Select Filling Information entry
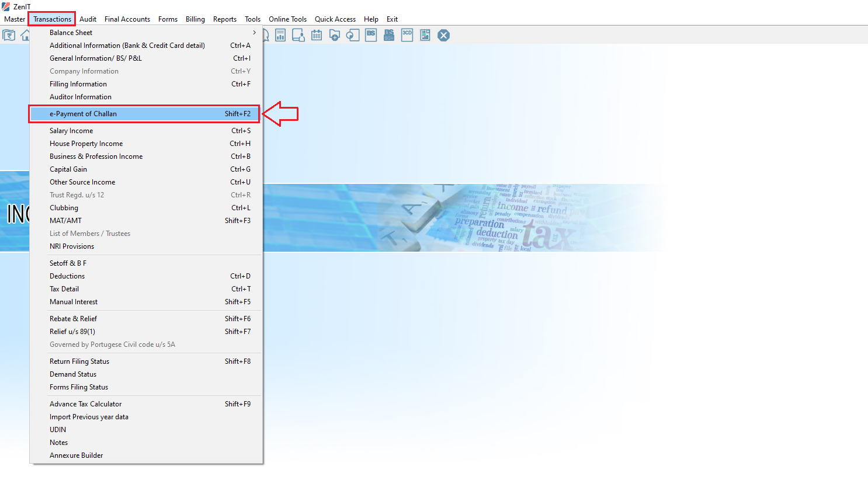868x494 pixels. 146,84
